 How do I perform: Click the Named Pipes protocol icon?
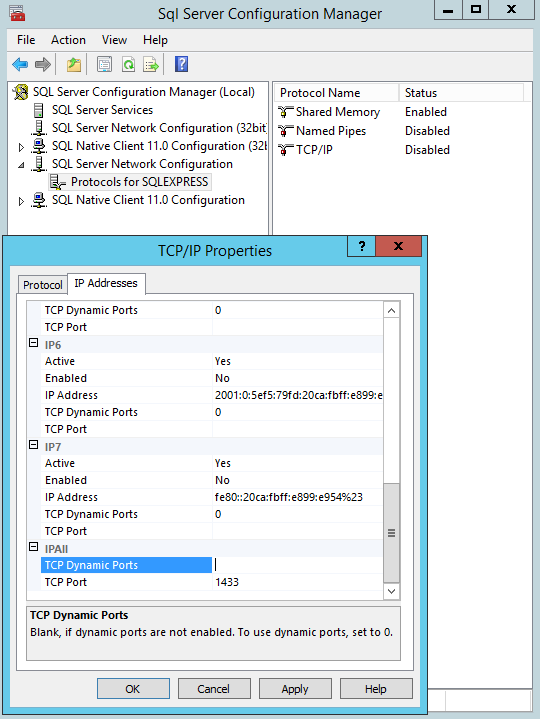click(286, 131)
